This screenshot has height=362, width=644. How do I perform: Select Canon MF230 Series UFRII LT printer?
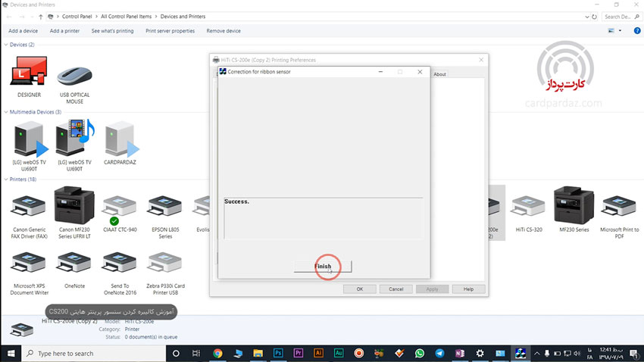point(74,214)
